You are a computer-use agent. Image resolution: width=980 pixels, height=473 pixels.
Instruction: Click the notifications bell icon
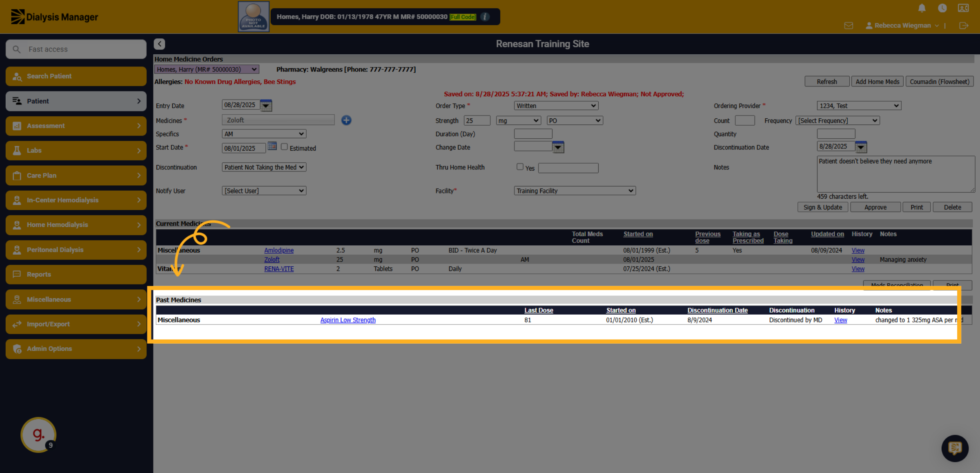tap(922, 8)
